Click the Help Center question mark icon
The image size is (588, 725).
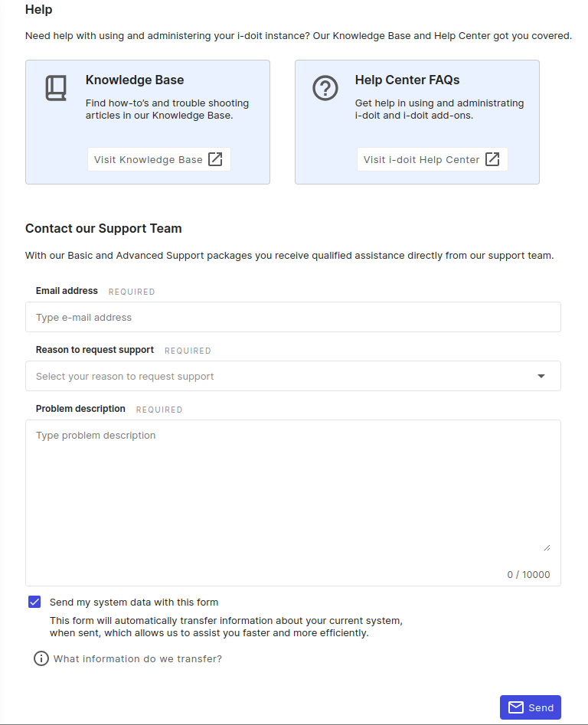click(325, 88)
